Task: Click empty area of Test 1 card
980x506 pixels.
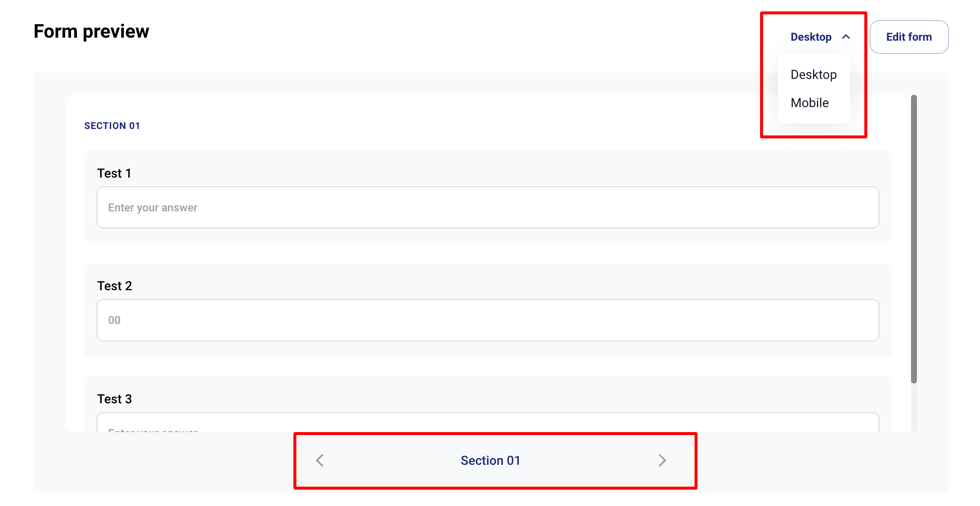Action: pos(496,169)
